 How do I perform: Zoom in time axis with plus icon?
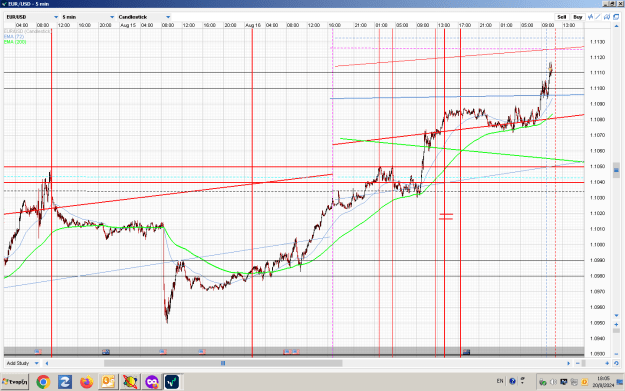(607, 363)
